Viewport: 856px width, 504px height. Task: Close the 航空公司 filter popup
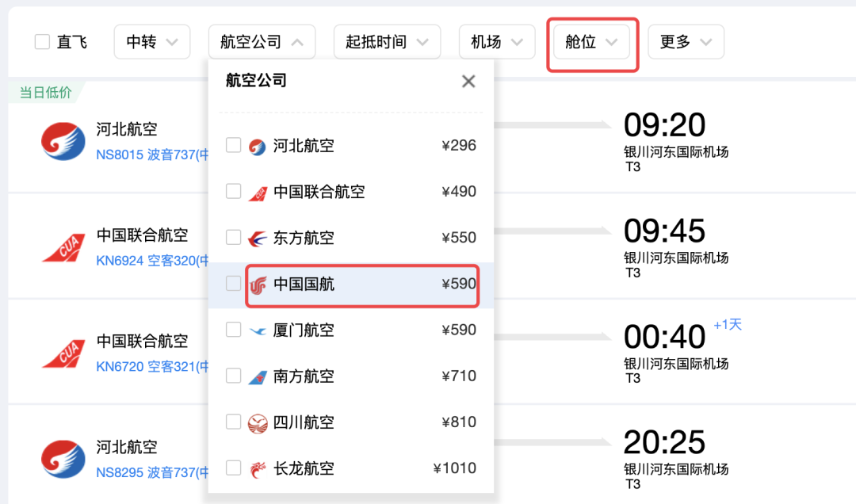pos(468,81)
